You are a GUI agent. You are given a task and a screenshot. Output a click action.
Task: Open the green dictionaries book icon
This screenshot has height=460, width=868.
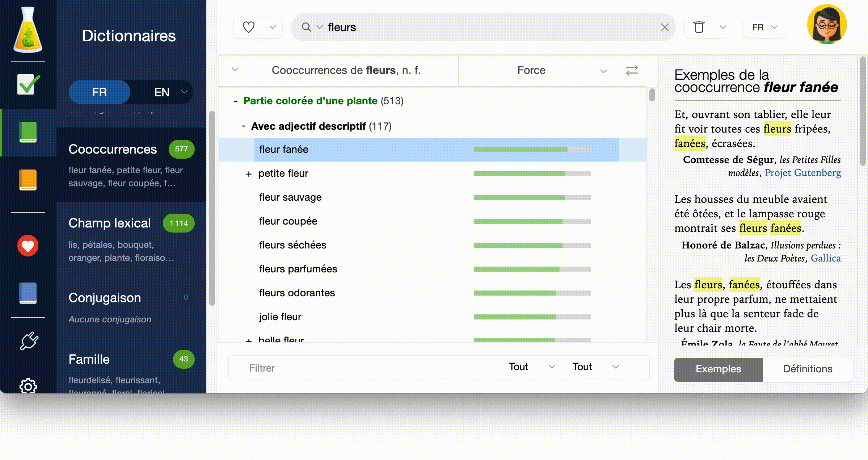point(28,132)
